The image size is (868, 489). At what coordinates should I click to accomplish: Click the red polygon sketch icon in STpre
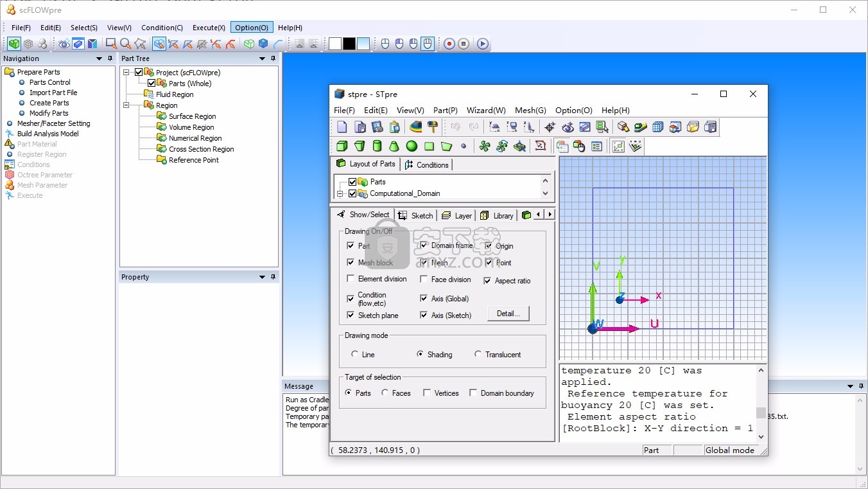point(541,147)
